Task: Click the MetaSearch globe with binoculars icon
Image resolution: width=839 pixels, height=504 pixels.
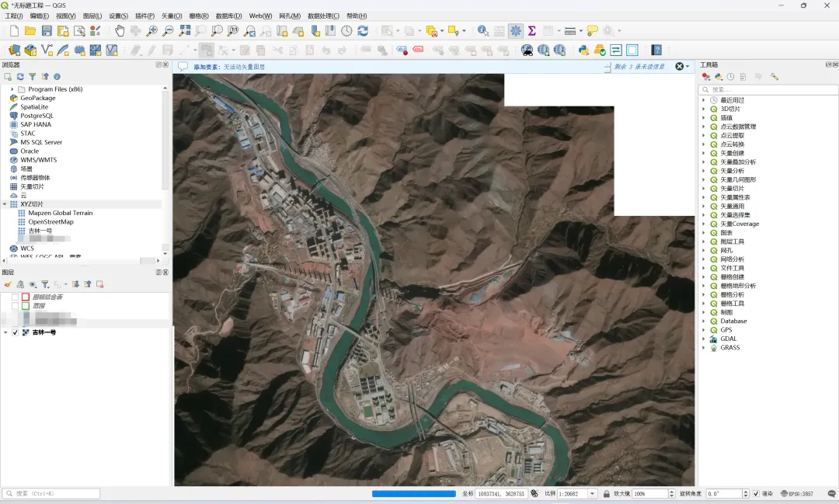Action: pos(527,50)
